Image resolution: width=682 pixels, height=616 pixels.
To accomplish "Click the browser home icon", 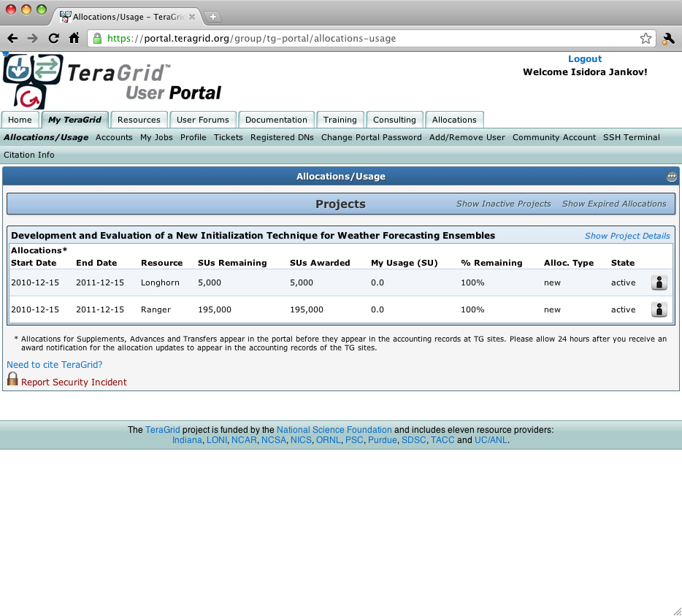I will click(74, 39).
